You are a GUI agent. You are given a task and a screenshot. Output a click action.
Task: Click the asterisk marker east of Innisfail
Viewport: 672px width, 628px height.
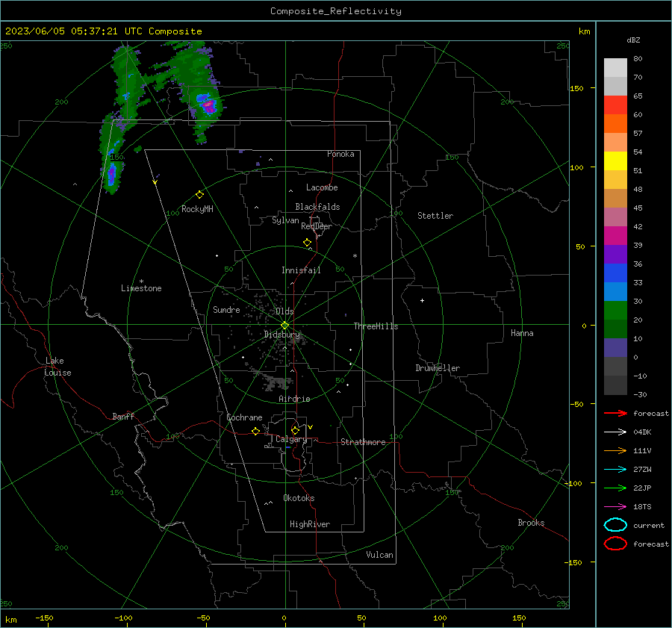355,256
